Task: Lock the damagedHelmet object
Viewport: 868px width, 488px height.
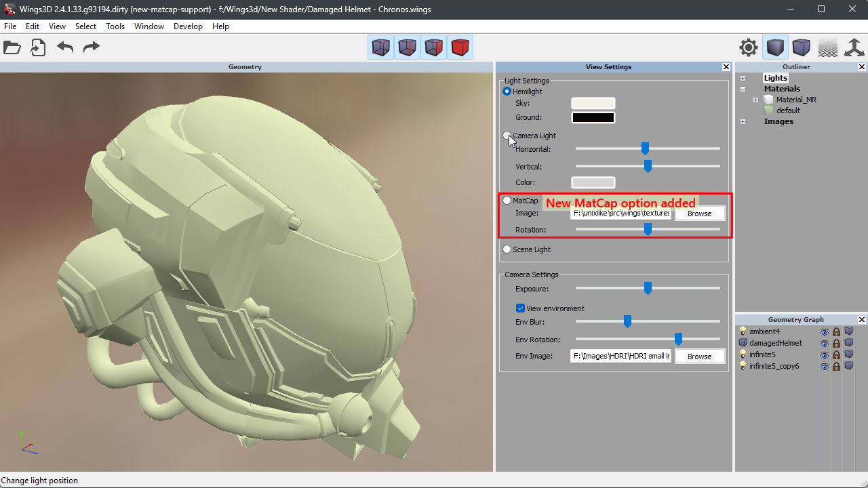Action: pyautogui.click(x=837, y=344)
